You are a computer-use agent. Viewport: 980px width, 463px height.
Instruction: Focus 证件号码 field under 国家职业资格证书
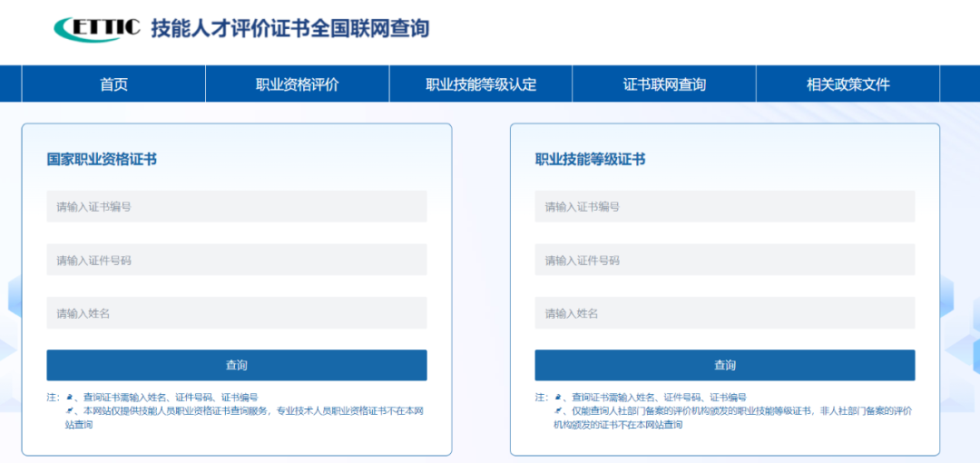[x=236, y=261]
